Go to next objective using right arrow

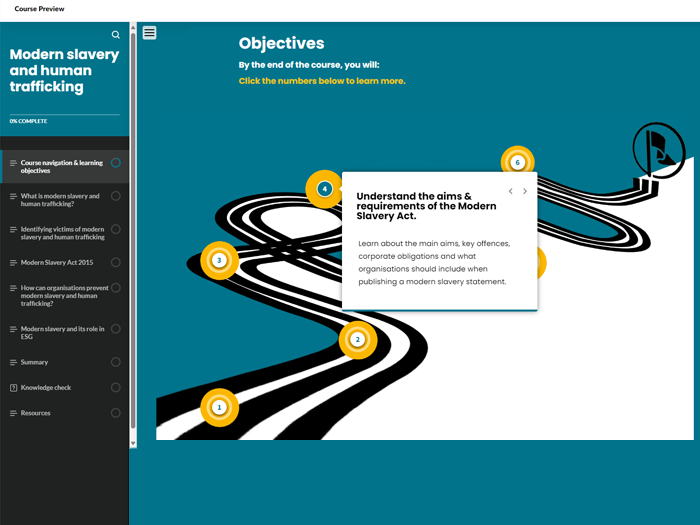[x=525, y=191]
